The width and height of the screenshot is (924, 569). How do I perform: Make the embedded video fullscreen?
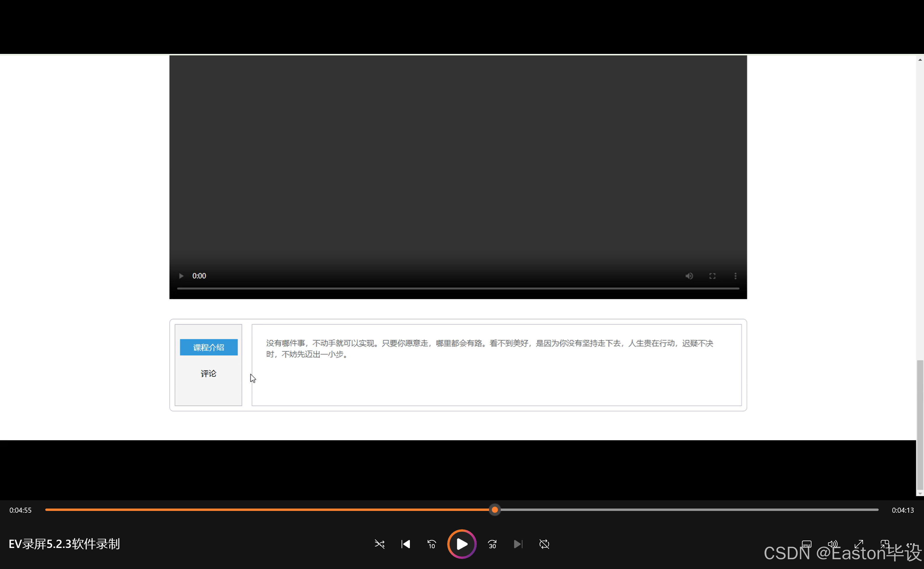pyautogui.click(x=712, y=276)
